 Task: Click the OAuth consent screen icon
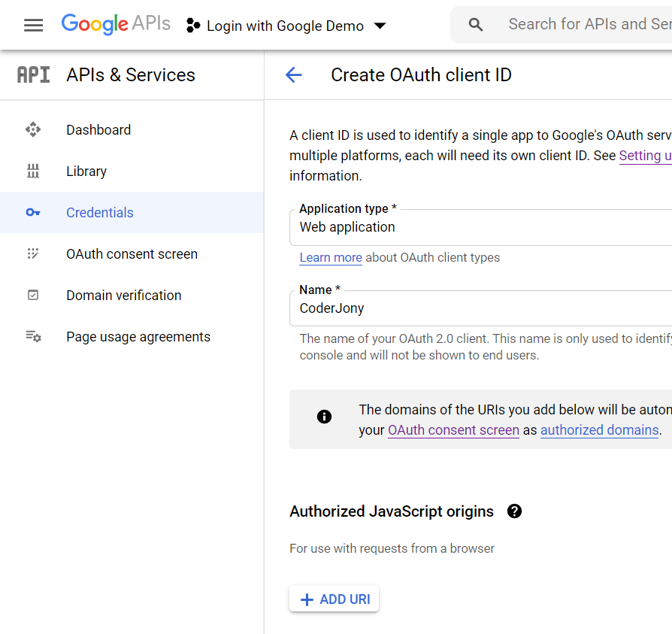[x=33, y=253]
